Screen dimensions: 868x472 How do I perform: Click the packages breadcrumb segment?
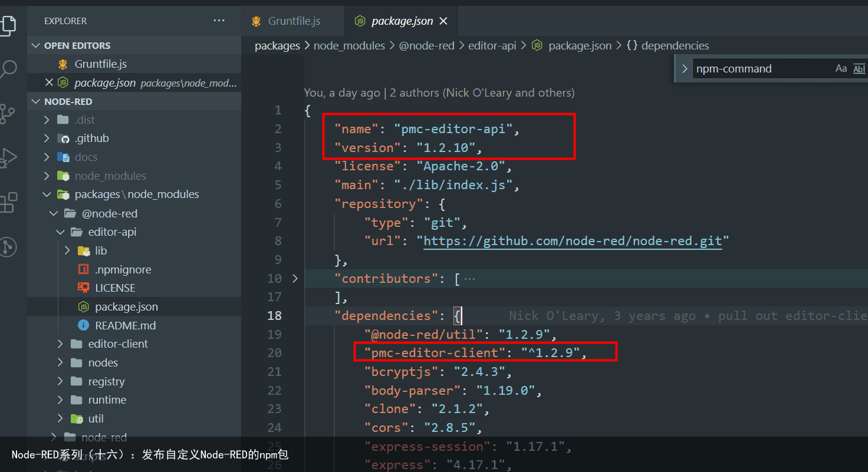[x=277, y=45]
